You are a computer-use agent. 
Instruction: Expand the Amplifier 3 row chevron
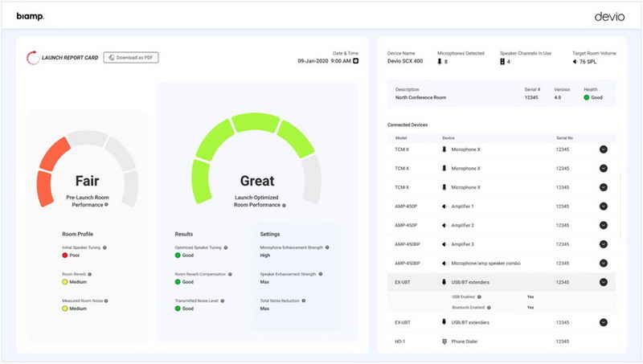coord(604,244)
